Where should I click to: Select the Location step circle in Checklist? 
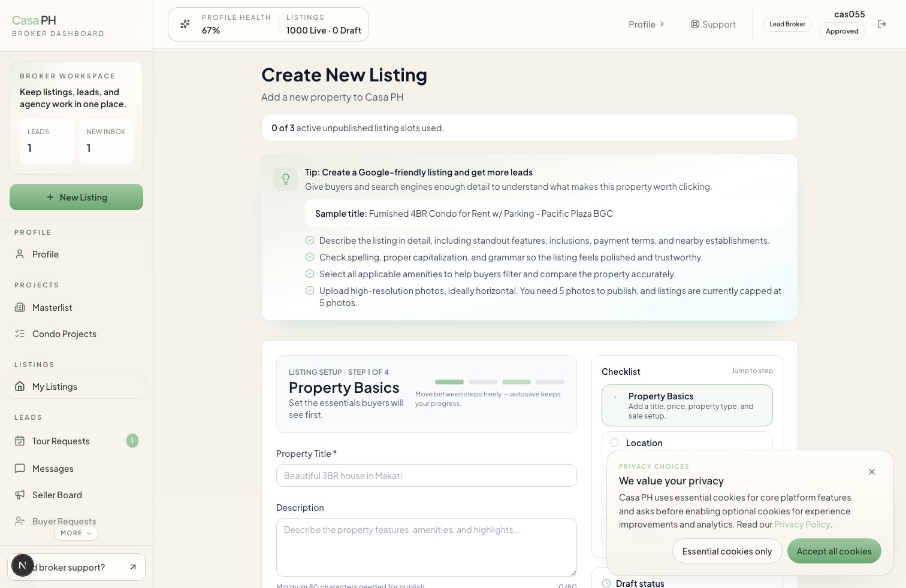coord(614,442)
